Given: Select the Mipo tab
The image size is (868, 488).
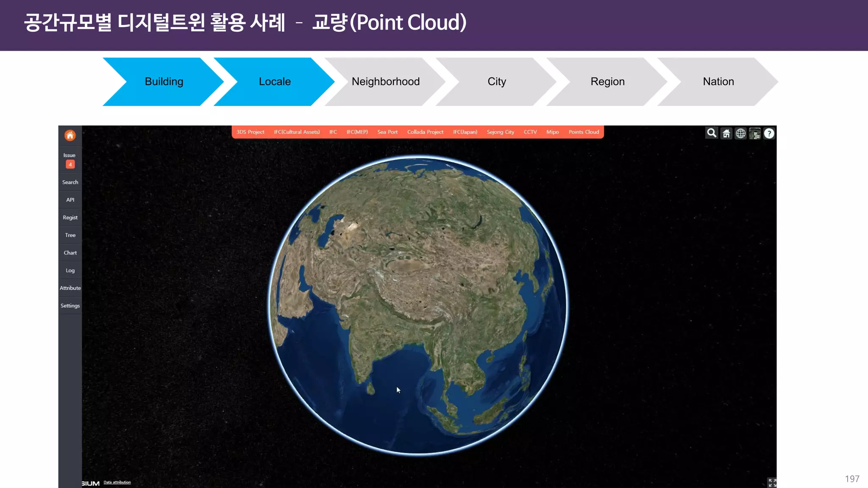Looking at the screenshot, I should pyautogui.click(x=552, y=132).
